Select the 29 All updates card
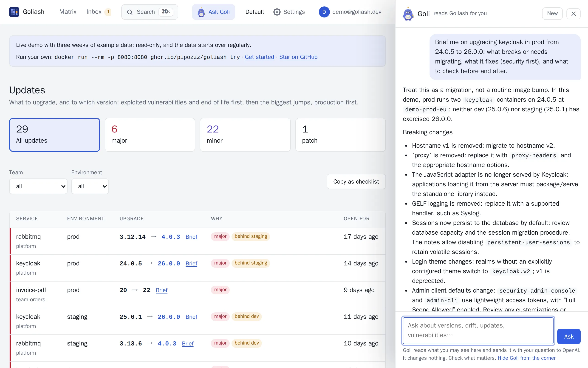The height and width of the screenshot is (368, 588). pyautogui.click(x=54, y=135)
